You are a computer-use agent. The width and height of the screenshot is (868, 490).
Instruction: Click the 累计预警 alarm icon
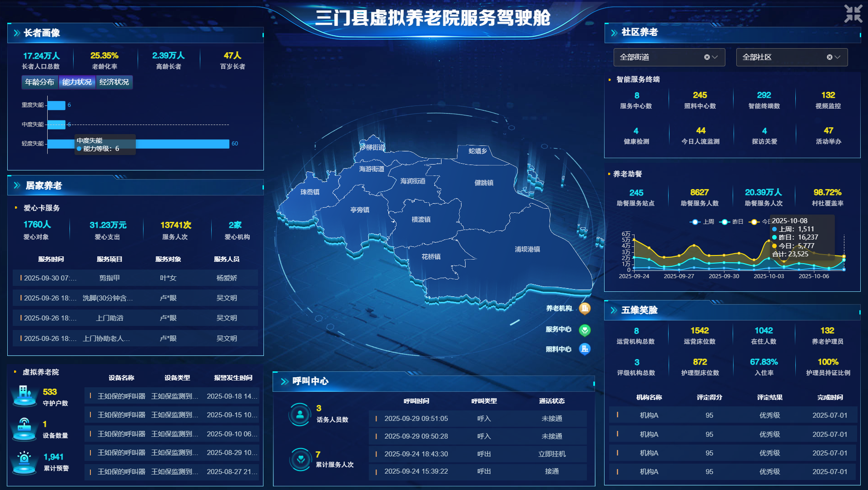coord(25,461)
